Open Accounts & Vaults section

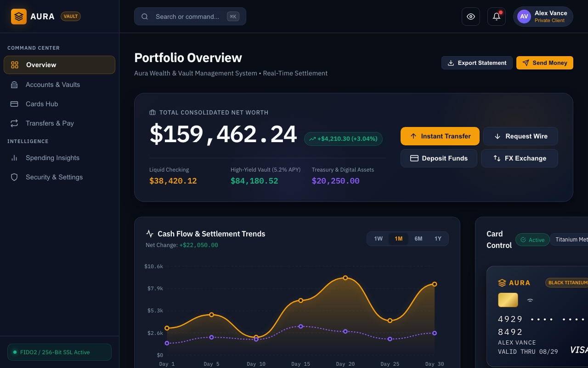pos(59,85)
